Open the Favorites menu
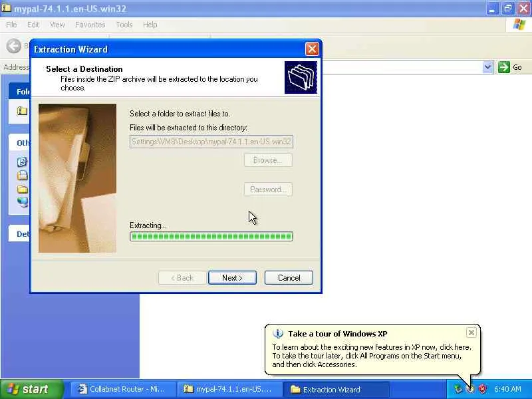 90,25
